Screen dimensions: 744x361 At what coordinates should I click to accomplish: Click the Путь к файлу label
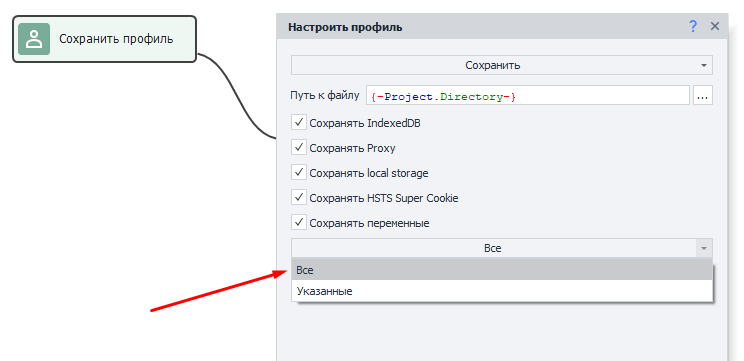325,95
